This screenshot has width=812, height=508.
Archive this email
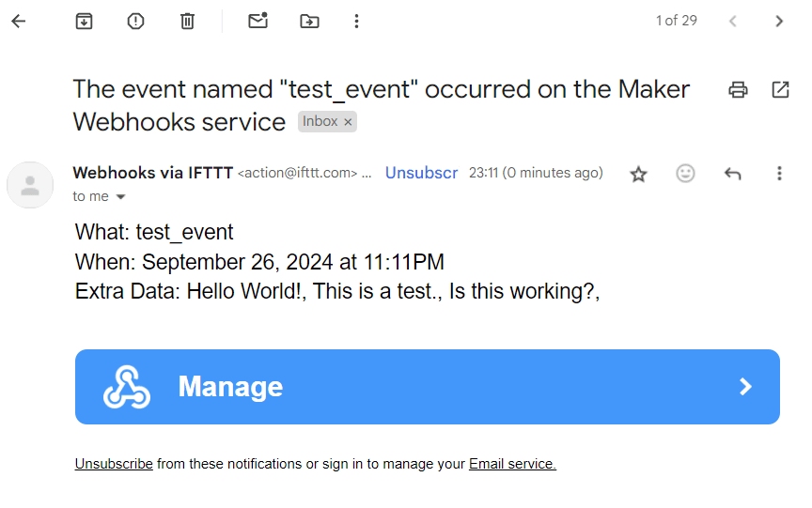click(x=84, y=22)
